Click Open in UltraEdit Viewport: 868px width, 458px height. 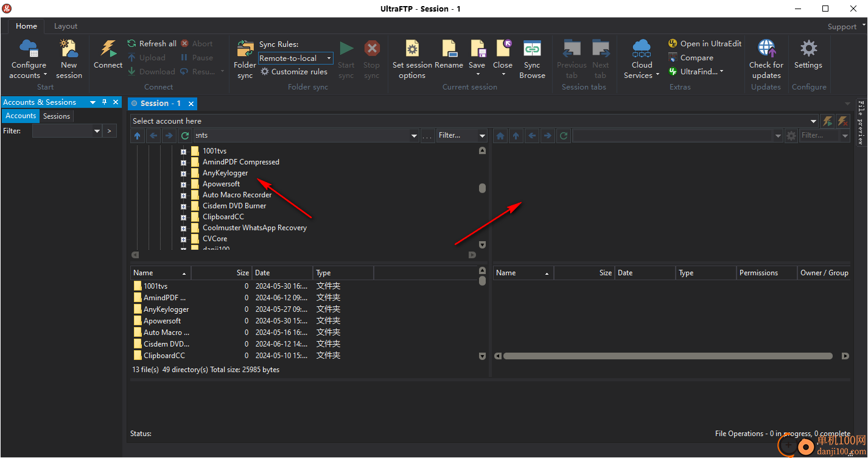tap(705, 44)
